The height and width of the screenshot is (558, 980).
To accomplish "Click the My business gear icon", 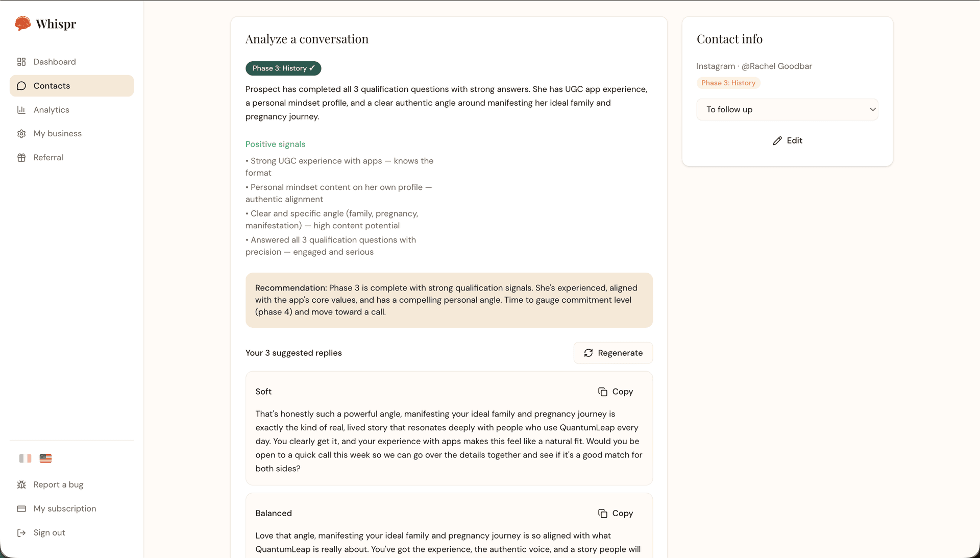I will [21, 134].
